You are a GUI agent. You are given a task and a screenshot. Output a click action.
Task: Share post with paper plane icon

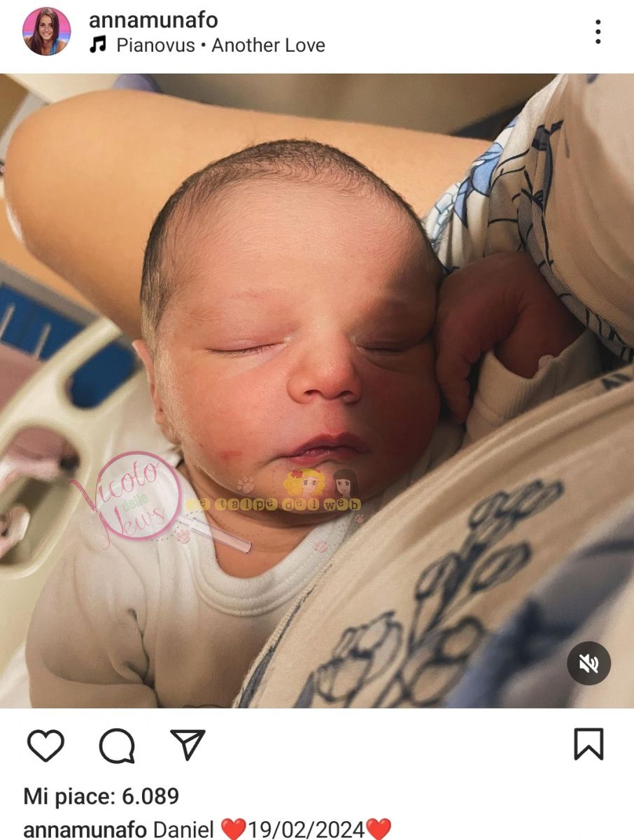click(x=188, y=744)
